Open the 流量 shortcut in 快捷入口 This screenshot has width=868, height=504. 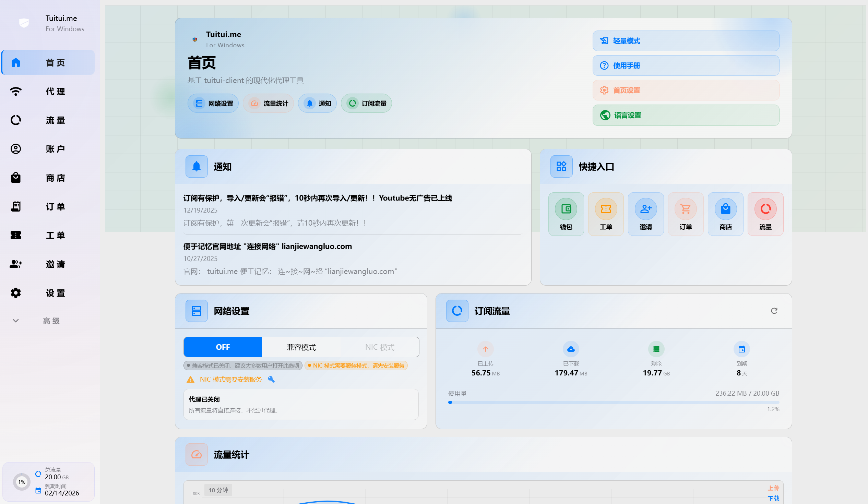(765, 214)
